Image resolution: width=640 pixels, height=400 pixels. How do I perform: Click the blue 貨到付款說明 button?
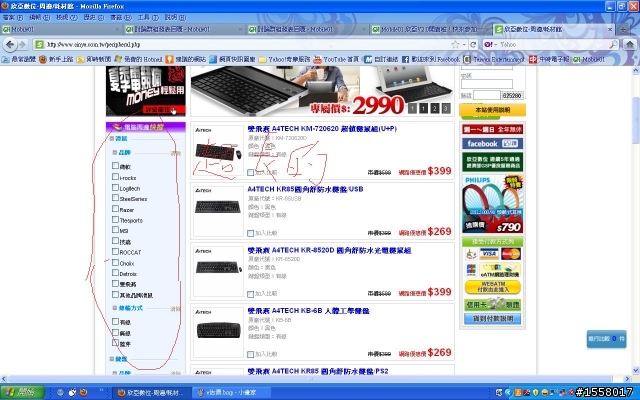click(x=492, y=318)
